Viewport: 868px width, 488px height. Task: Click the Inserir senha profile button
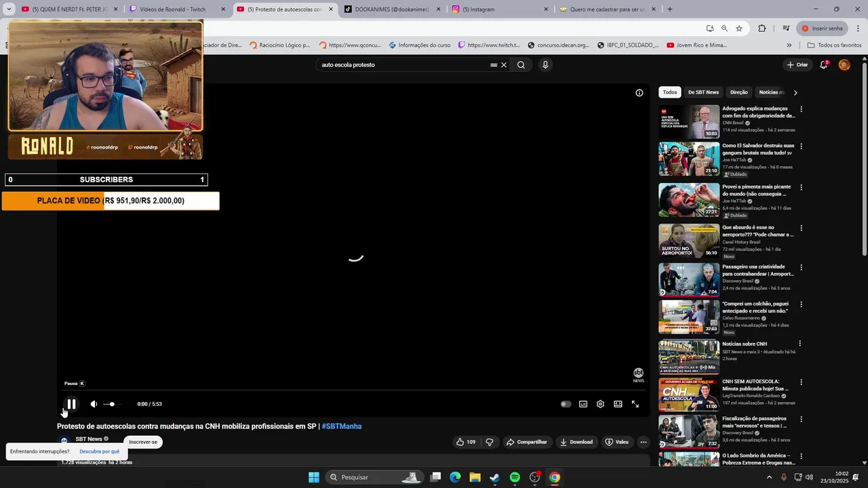(x=822, y=28)
